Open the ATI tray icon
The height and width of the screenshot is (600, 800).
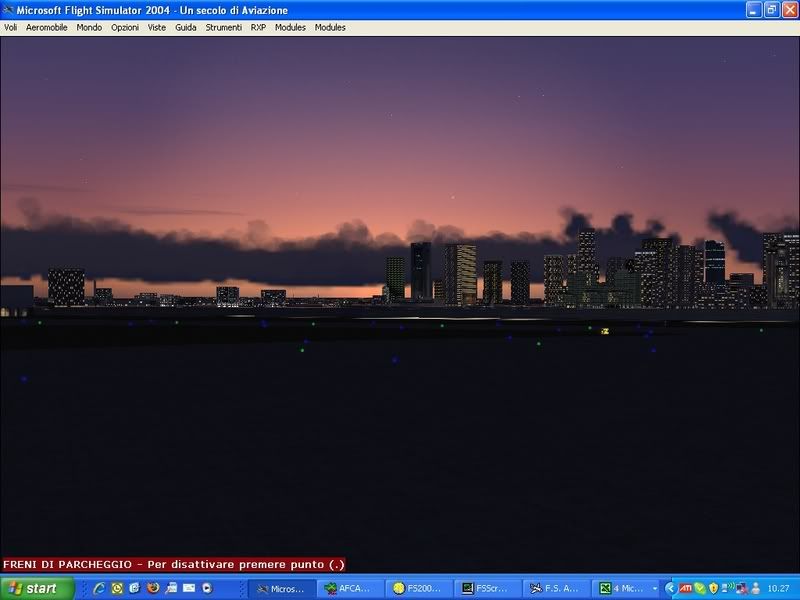click(x=686, y=589)
